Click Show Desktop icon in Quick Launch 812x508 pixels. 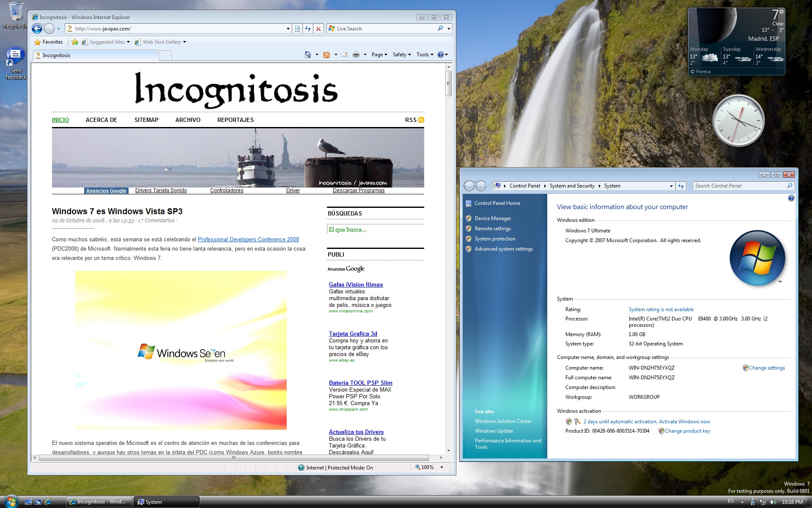click(x=28, y=502)
